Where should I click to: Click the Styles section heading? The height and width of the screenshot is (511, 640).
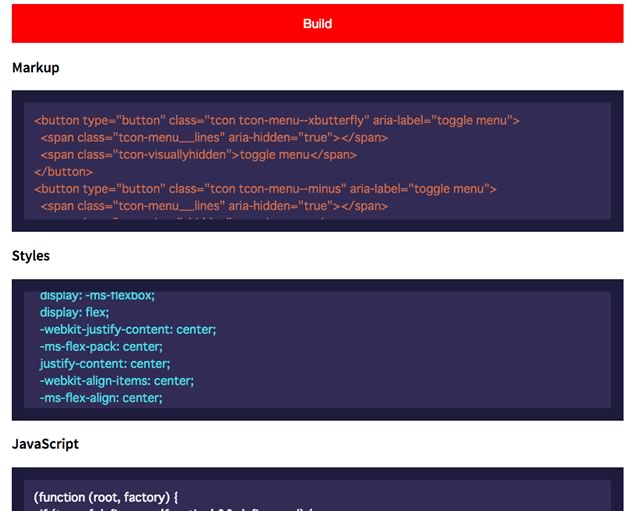31,256
